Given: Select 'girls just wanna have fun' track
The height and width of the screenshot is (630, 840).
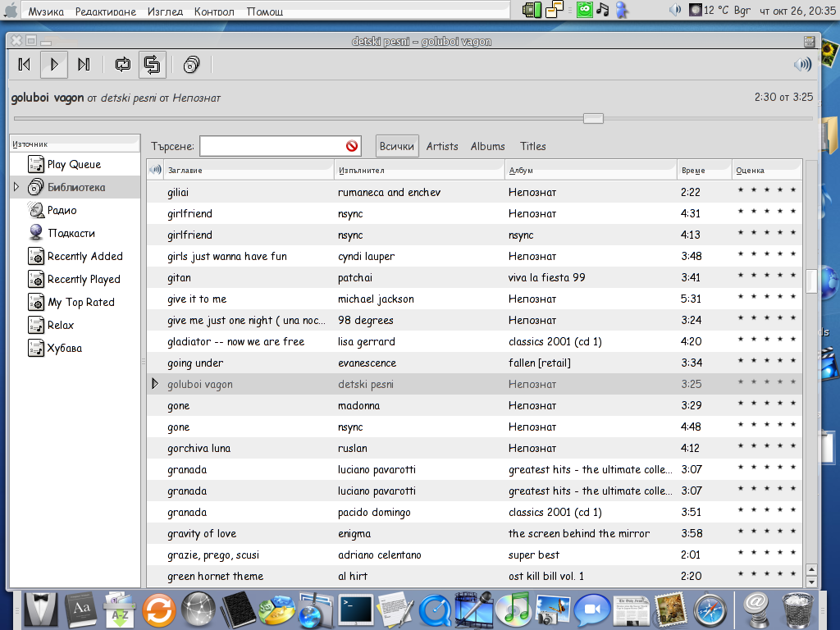Looking at the screenshot, I should (x=474, y=256).
